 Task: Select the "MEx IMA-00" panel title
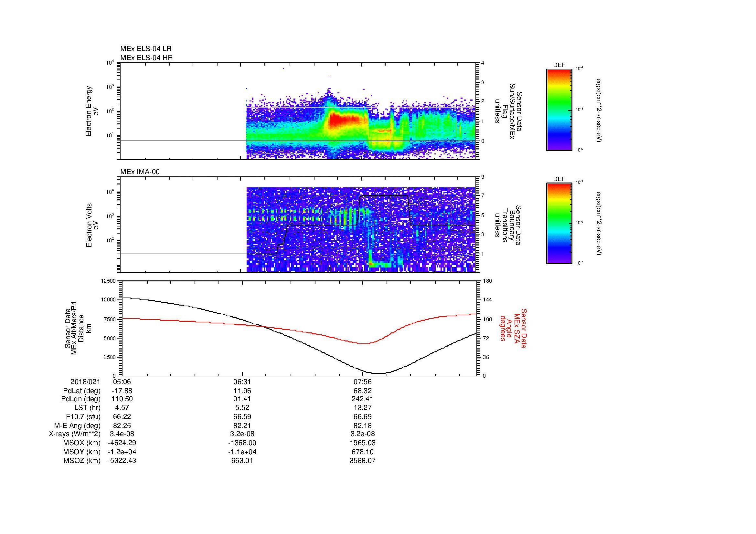(140, 172)
